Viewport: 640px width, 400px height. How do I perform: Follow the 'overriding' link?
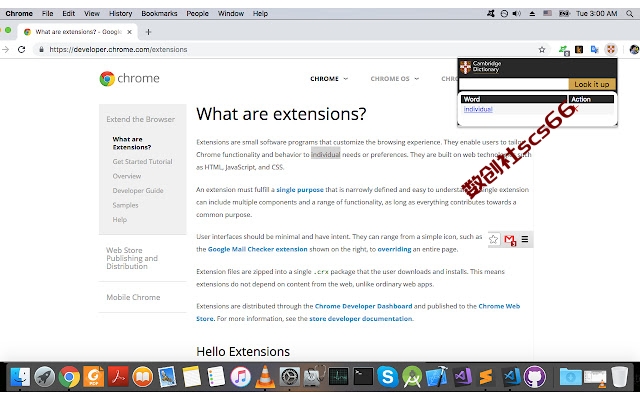point(394,249)
